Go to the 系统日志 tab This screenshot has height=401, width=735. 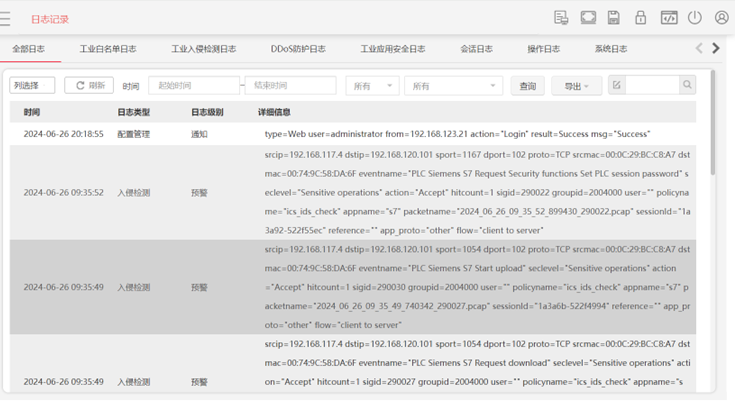click(611, 49)
